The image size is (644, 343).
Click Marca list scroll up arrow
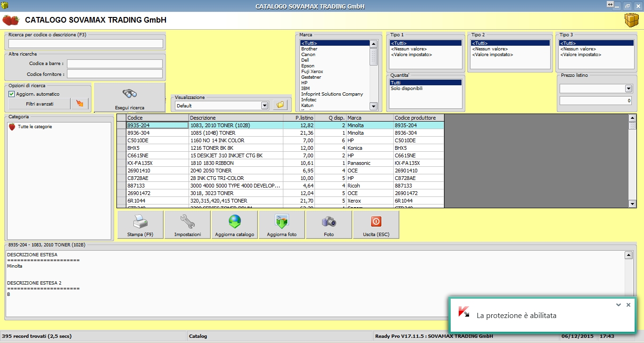(x=373, y=44)
